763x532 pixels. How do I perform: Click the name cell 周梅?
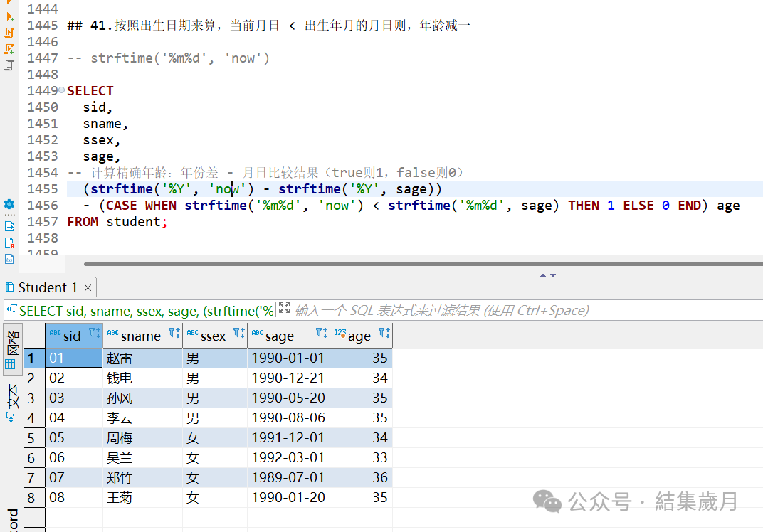point(142,438)
